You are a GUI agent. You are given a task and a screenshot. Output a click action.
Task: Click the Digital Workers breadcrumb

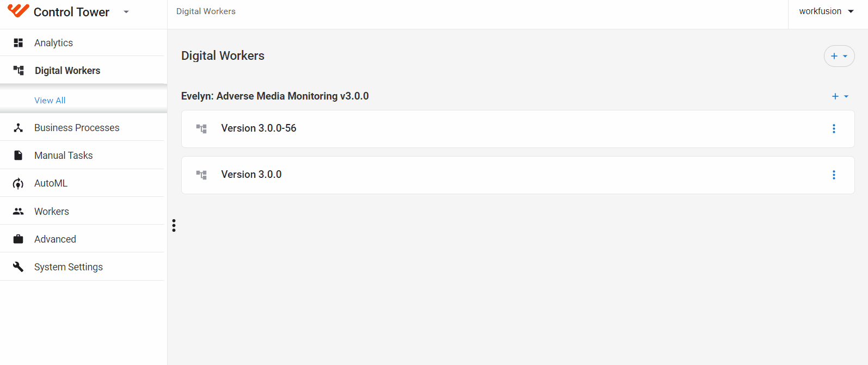tap(206, 11)
